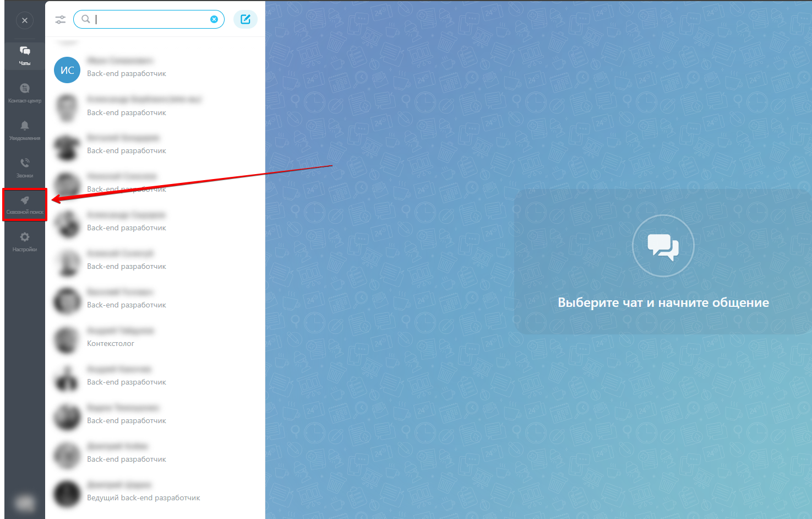Open the Контакт-центр section

coord(25,93)
